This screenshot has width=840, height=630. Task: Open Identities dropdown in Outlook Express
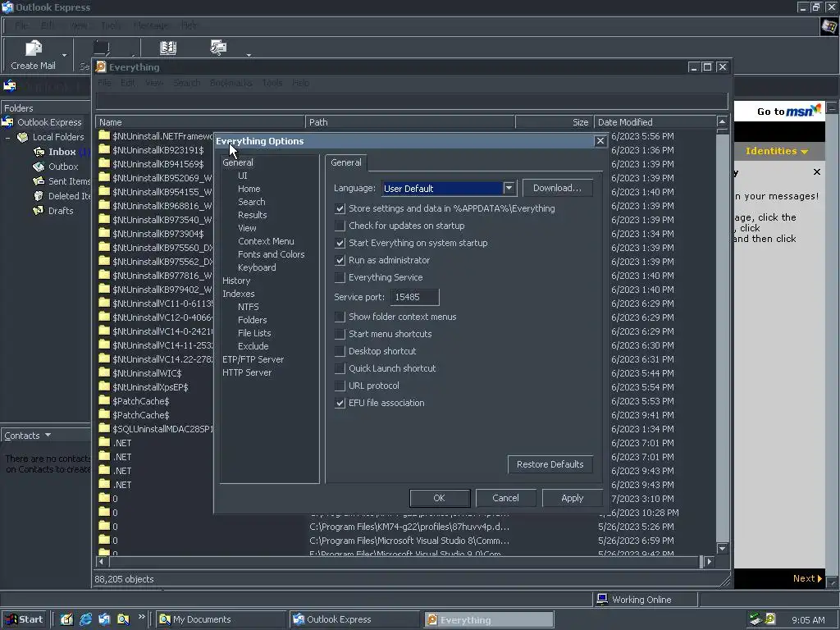coord(776,151)
